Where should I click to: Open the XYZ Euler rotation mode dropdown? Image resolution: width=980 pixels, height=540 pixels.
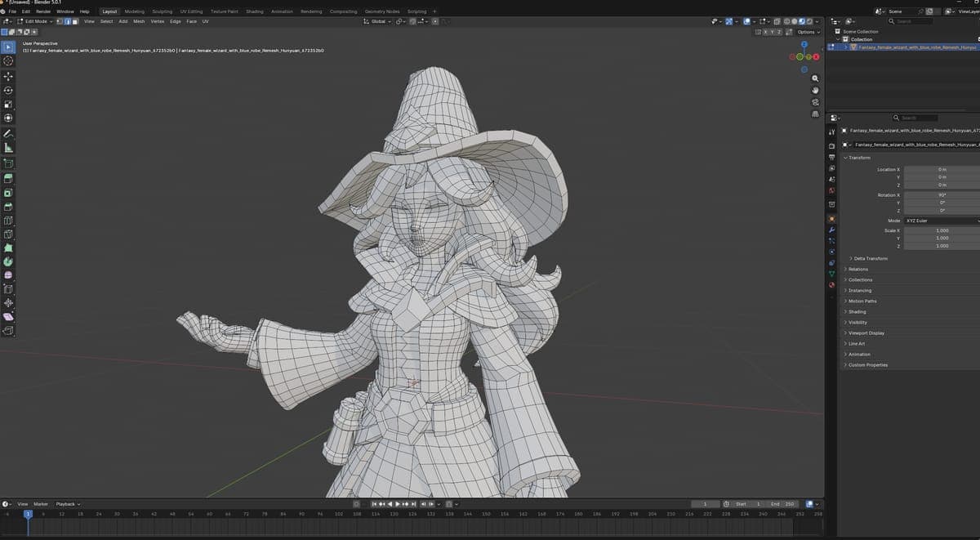click(x=942, y=221)
